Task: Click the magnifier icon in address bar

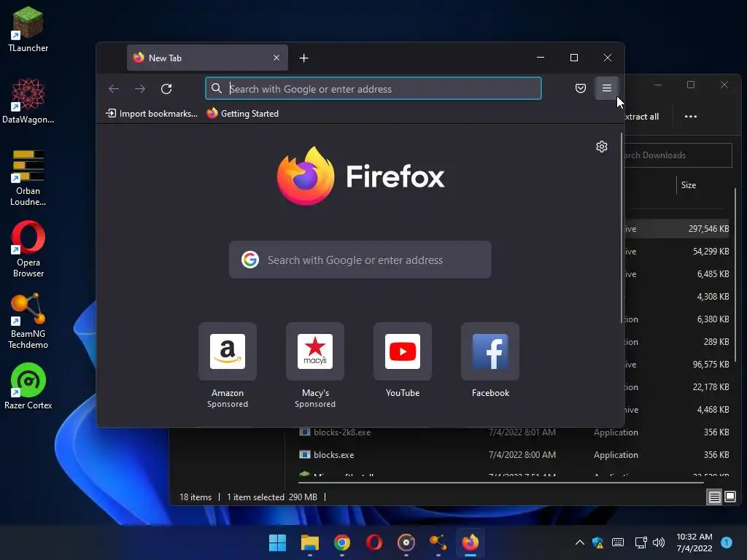Action: coord(216,88)
